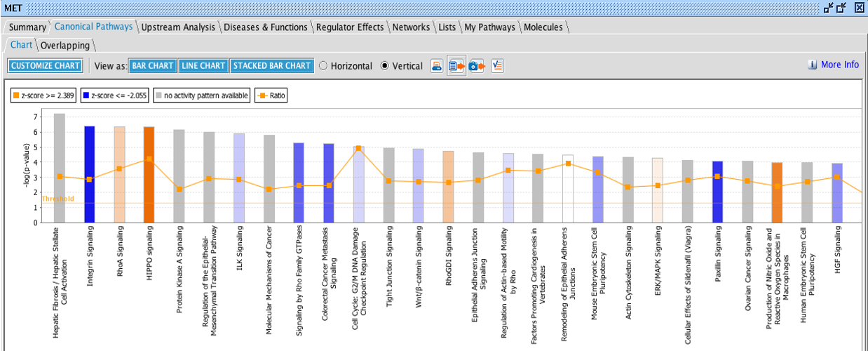View as LINE CHART

pos(203,66)
